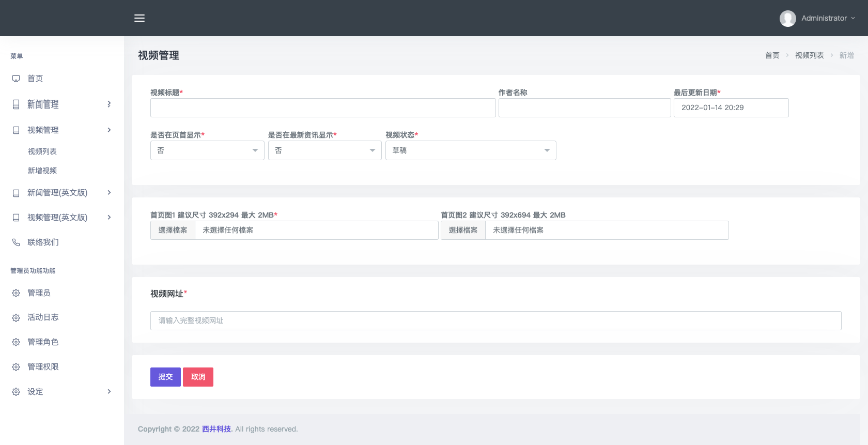868x445 pixels.
Task: Click the red 取消 cancel button
Action: tap(198, 377)
